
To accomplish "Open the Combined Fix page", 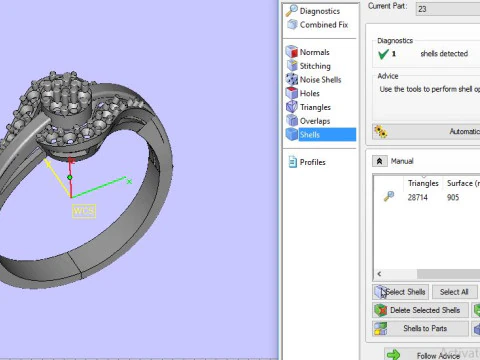I will click(324, 25).
